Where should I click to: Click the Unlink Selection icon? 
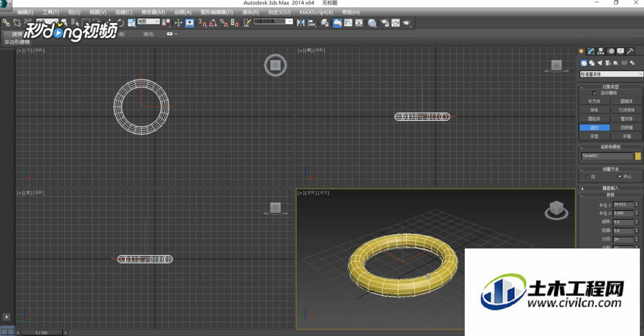point(17,23)
